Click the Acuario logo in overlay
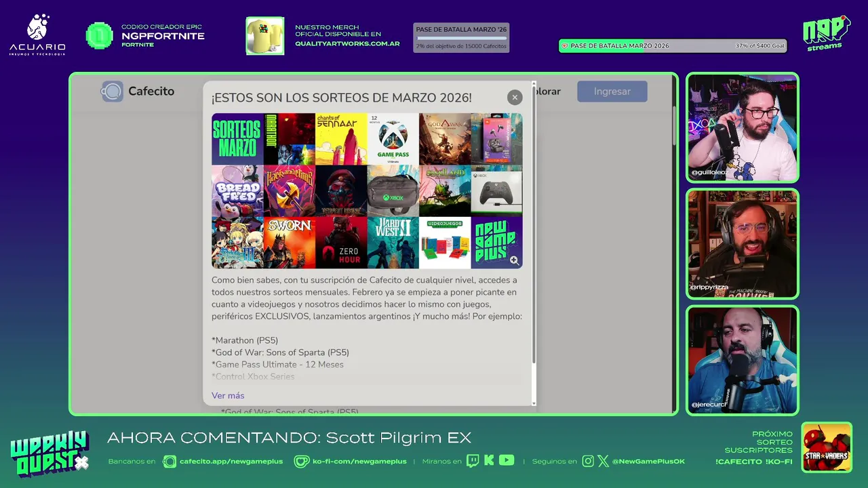Image resolution: width=868 pixels, height=488 pixels. point(37,35)
